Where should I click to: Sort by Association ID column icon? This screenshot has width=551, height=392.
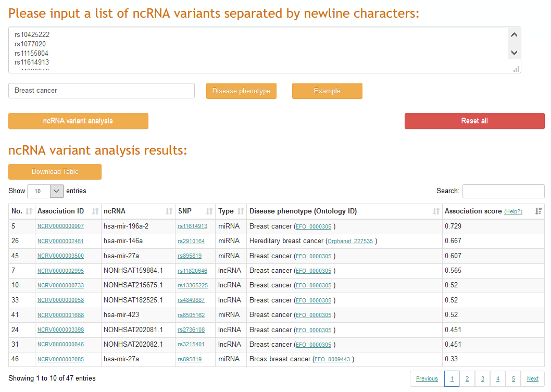click(x=95, y=211)
